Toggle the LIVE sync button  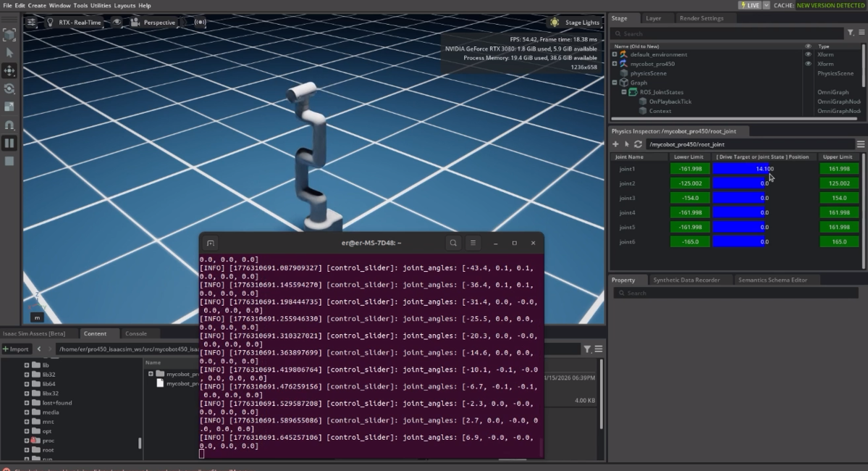749,5
